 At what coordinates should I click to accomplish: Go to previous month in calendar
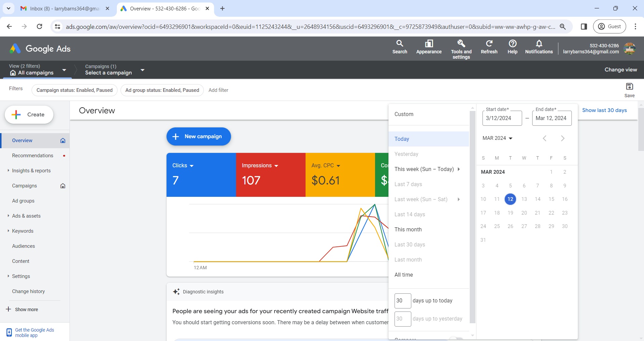[545, 138]
